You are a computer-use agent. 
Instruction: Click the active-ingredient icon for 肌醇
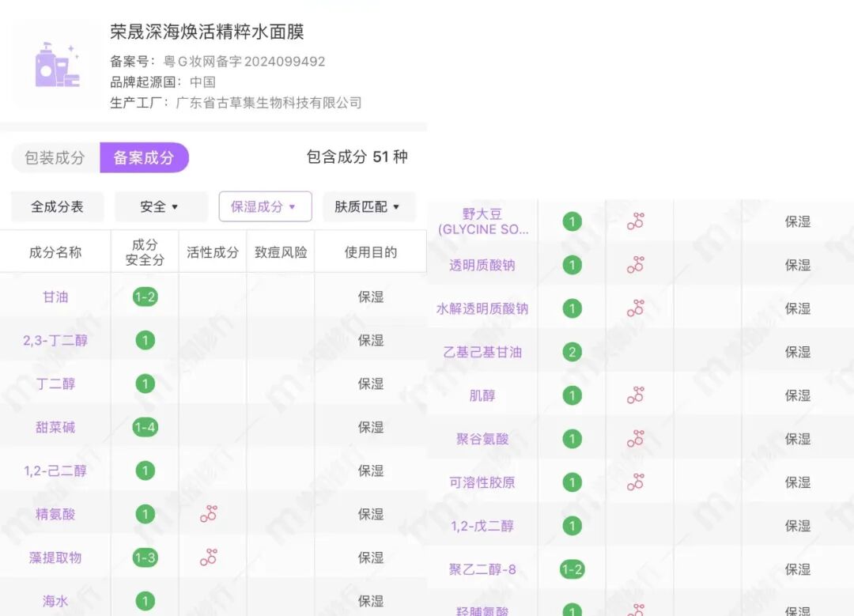tap(636, 395)
